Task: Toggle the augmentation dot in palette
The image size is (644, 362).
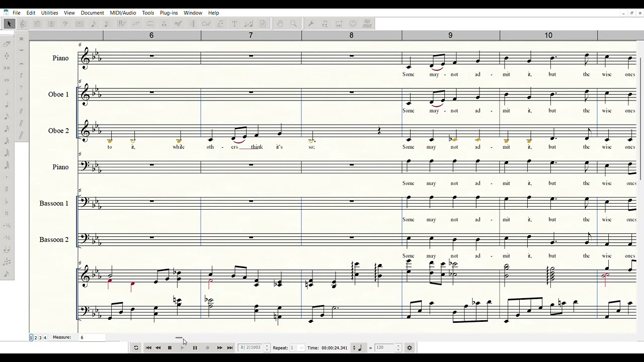Action: [x=7, y=177]
